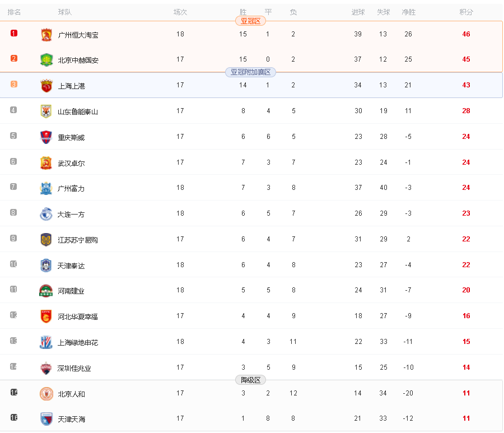Click the 大连一方 team badge
Screen dimensions: 504x433
(x=46, y=214)
